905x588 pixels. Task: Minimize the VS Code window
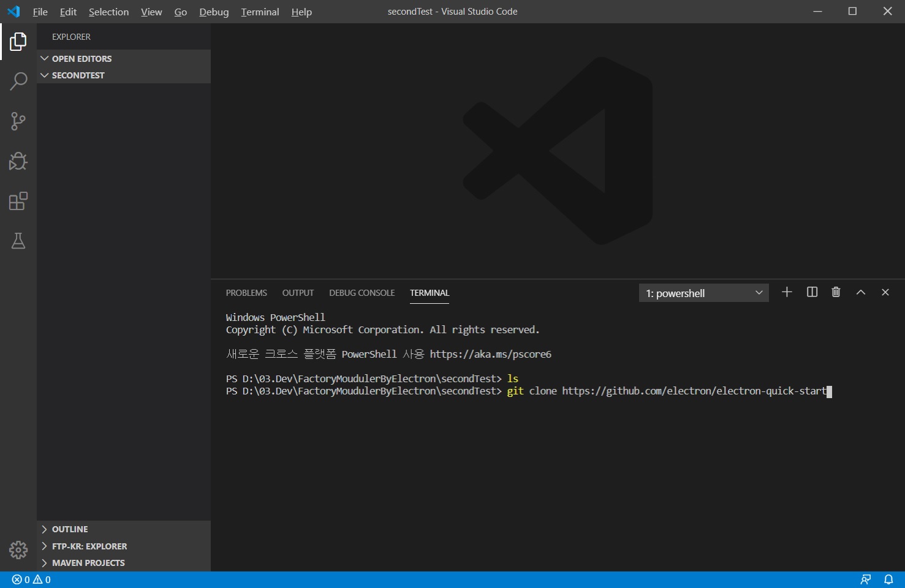tap(817, 12)
